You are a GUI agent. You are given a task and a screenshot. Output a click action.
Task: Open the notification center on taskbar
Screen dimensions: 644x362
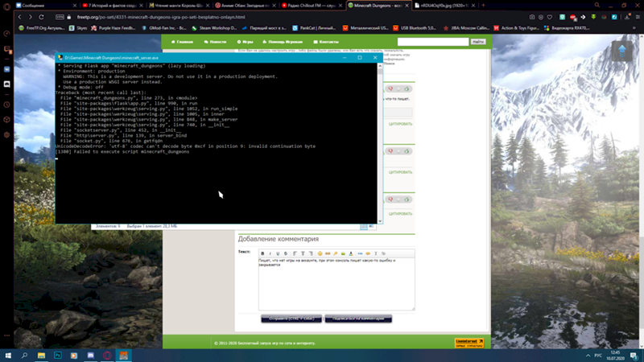pyautogui.click(x=634, y=356)
